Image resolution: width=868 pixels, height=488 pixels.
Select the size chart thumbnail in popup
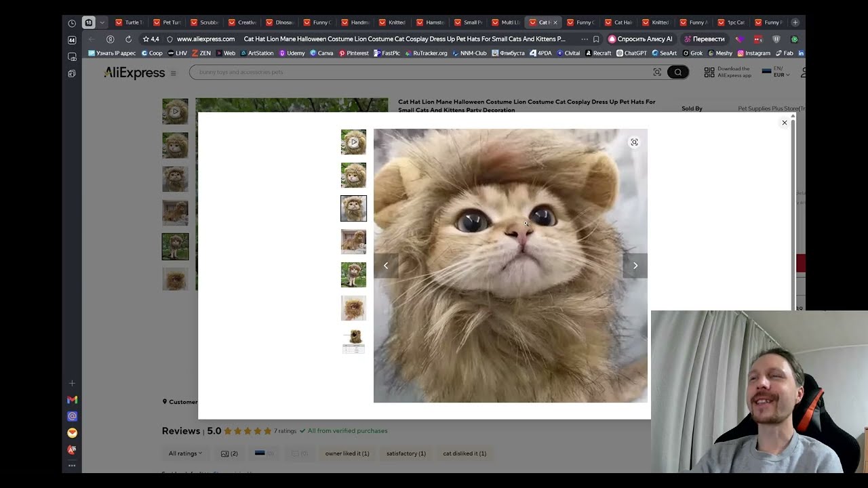point(353,342)
